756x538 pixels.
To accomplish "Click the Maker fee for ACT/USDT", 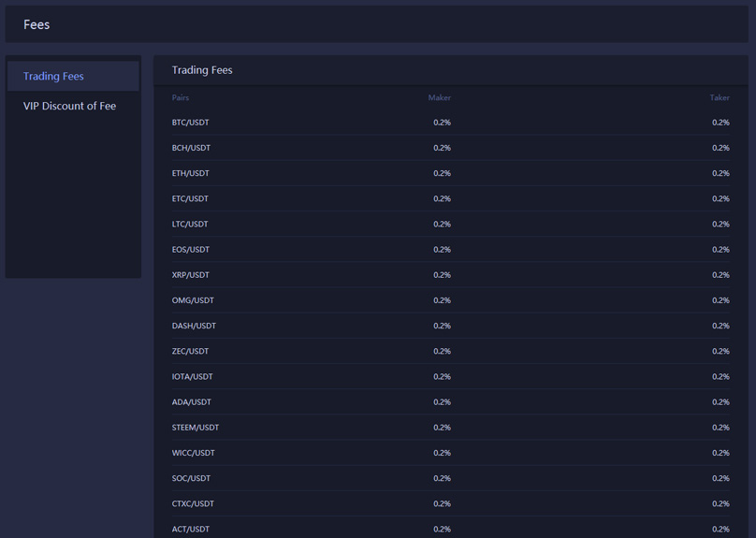I will point(442,530).
